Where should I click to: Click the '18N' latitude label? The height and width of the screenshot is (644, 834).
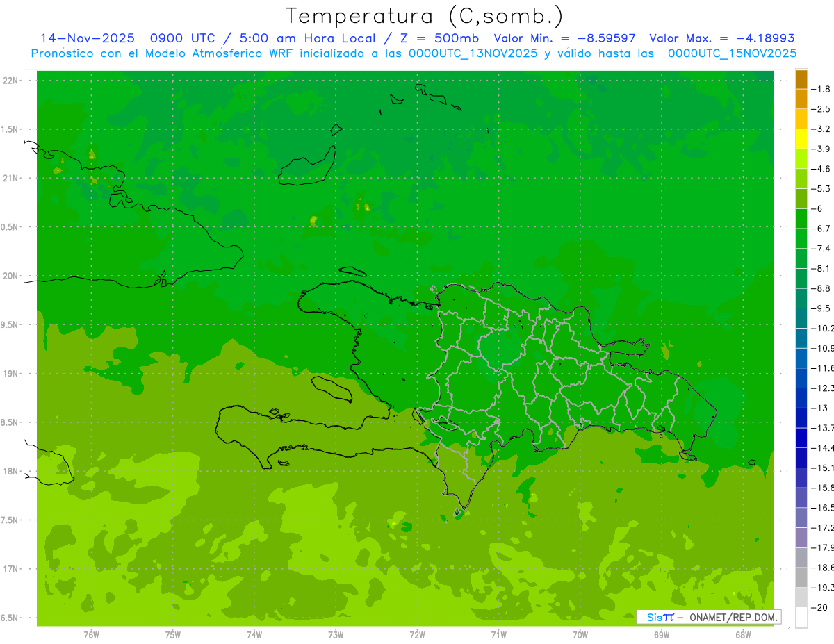click(x=10, y=472)
